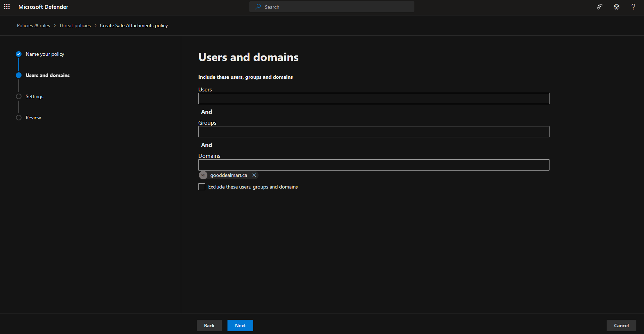Select the Review step circle
644x334 pixels.
click(19, 118)
